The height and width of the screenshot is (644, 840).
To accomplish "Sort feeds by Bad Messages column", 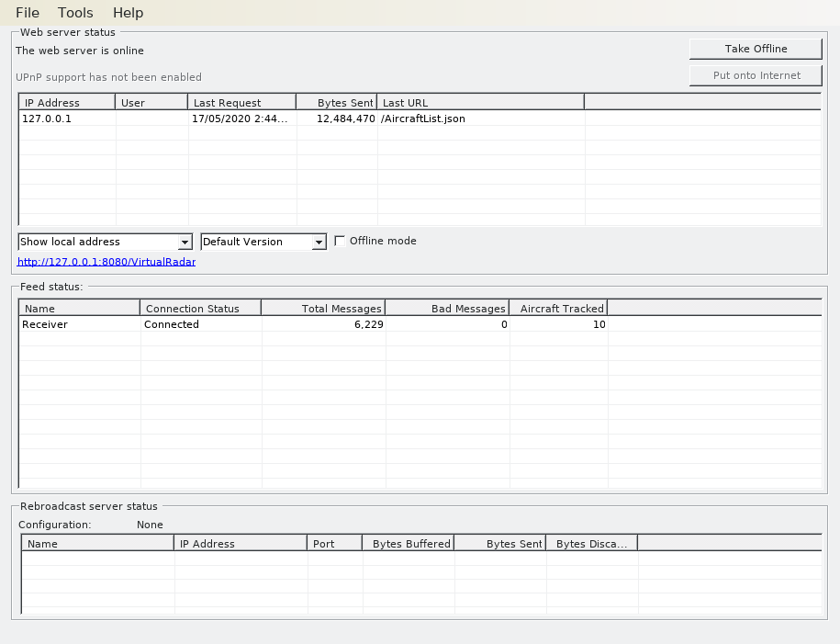I will [x=447, y=309].
